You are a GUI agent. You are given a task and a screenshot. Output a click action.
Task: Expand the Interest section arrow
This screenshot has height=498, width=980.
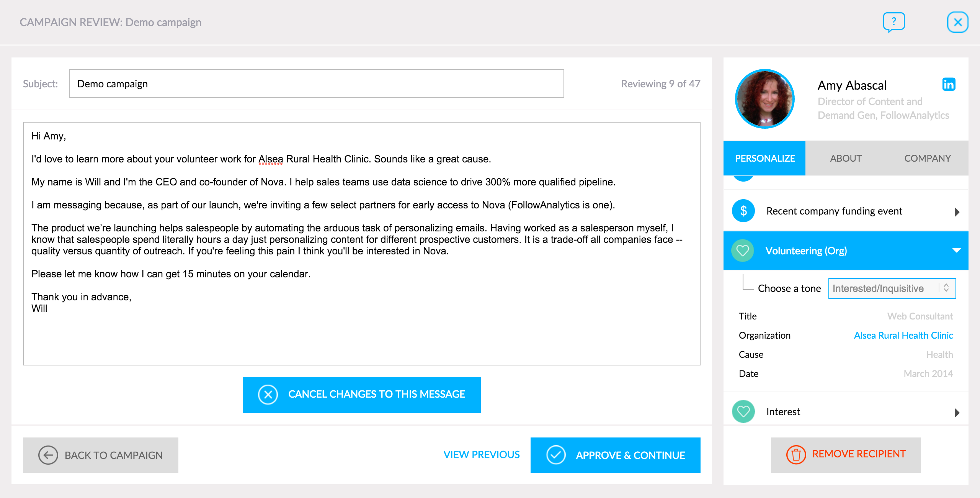pyautogui.click(x=957, y=413)
